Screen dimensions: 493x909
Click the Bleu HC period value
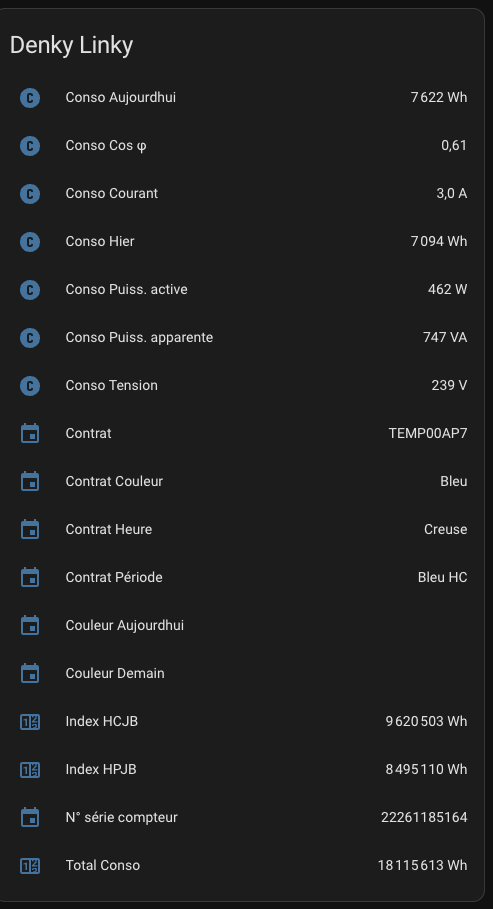pyautogui.click(x=443, y=577)
